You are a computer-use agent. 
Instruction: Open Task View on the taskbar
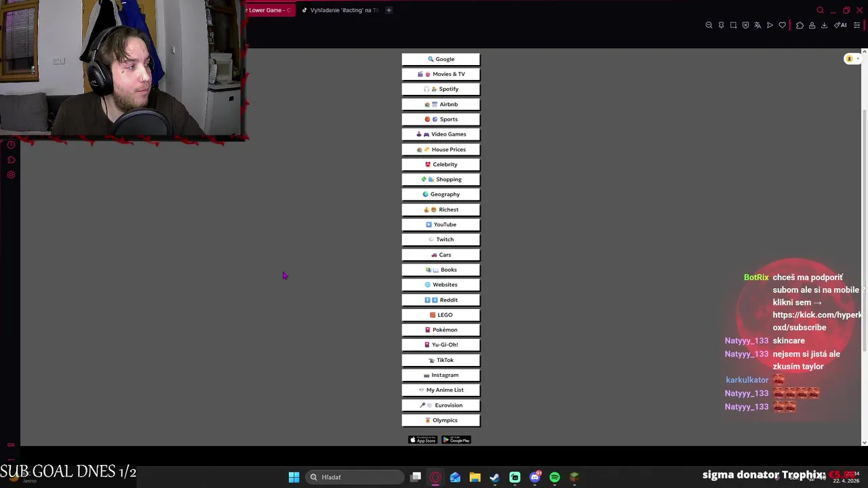[x=416, y=477]
